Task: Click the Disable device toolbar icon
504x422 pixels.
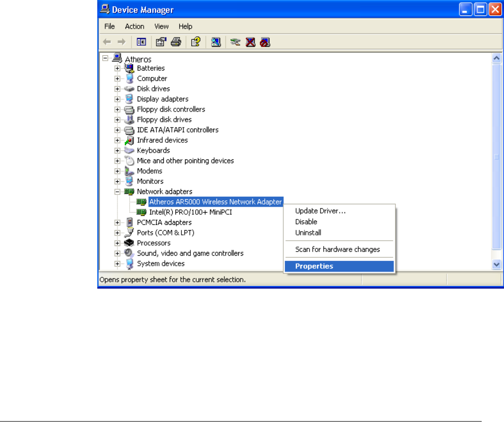Action: (265, 42)
